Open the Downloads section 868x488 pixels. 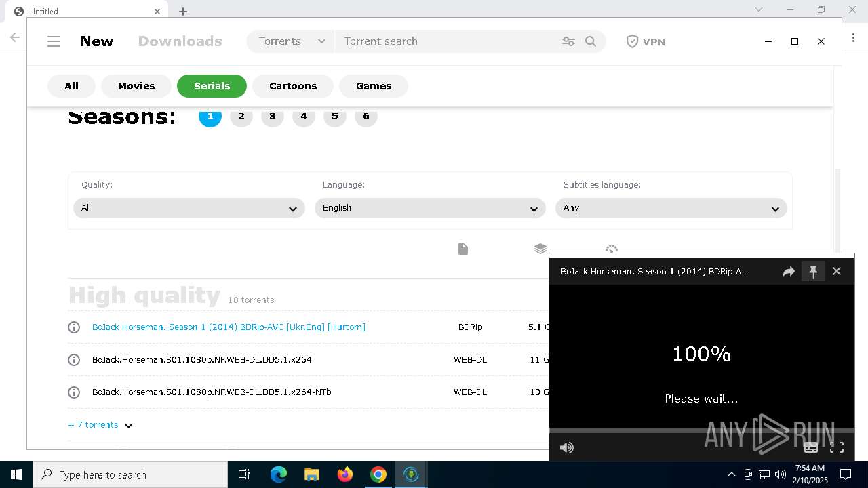[x=180, y=41]
